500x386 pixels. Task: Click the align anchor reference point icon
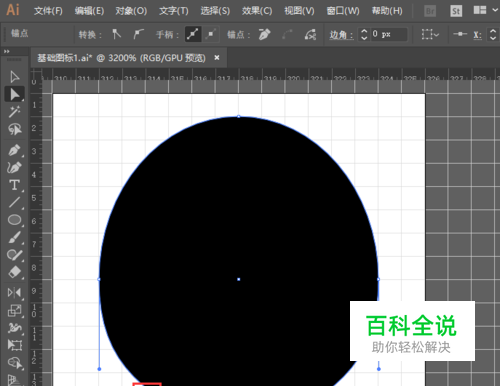(x=460, y=34)
